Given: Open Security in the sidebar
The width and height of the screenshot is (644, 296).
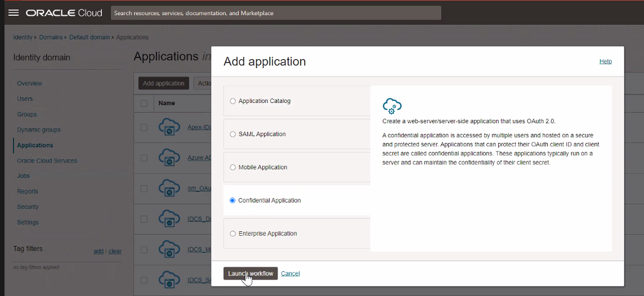Looking at the screenshot, I should coord(28,207).
